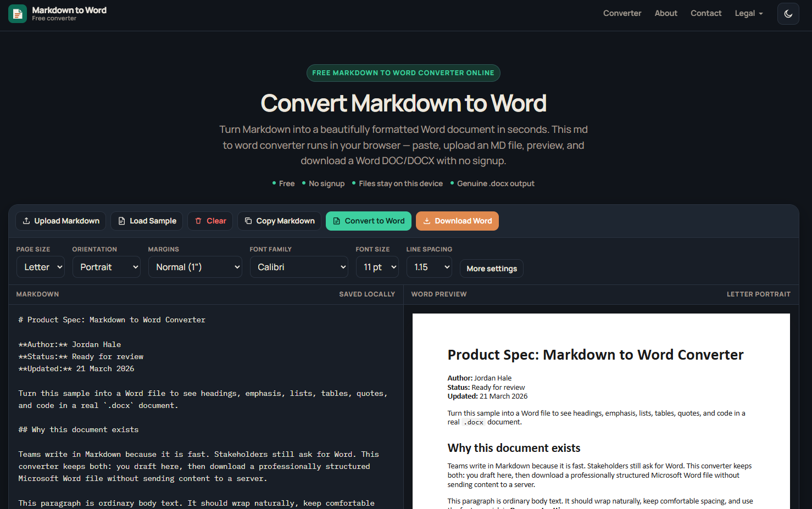Click the 'Genuine .docx output' feature text

[x=496, y=183]
